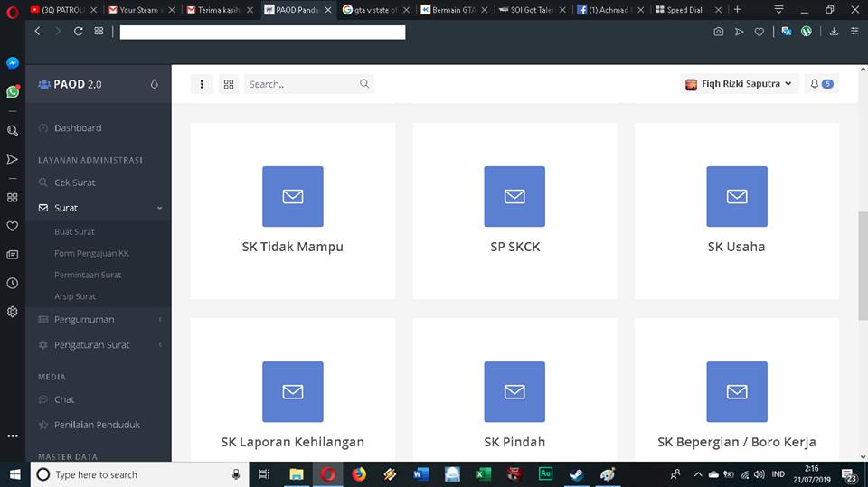Open Task View on taskbar
The width and height of the screenshot is (868, 487).
[265, 474]
